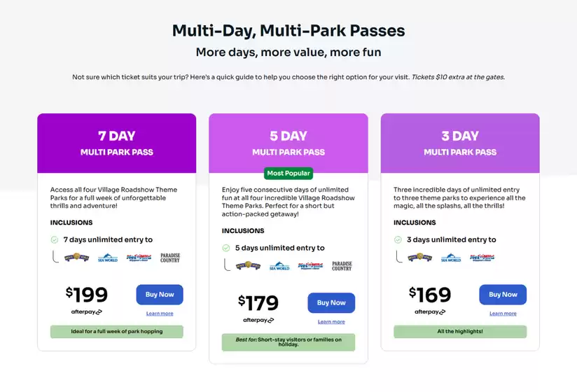Click green checkmark beside 3 days unlimited entry
577x392 pixels.
[x=398, y=239]
